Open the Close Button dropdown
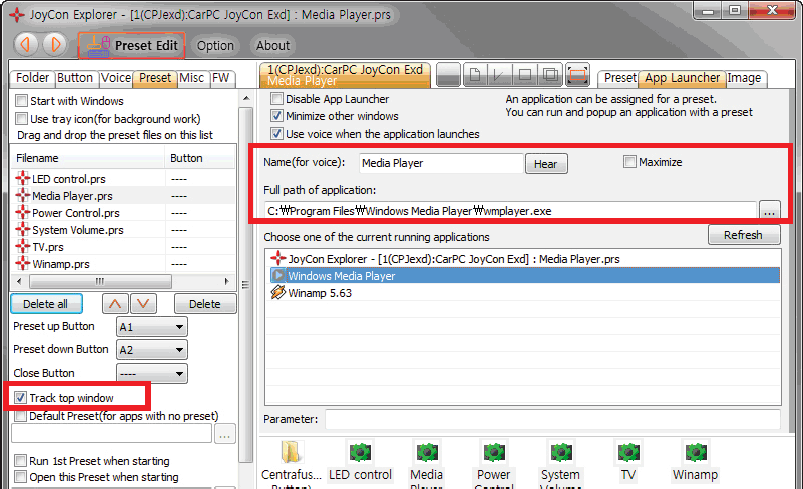The width and height of the screenshot is (803, 489). tap(152, 373)
